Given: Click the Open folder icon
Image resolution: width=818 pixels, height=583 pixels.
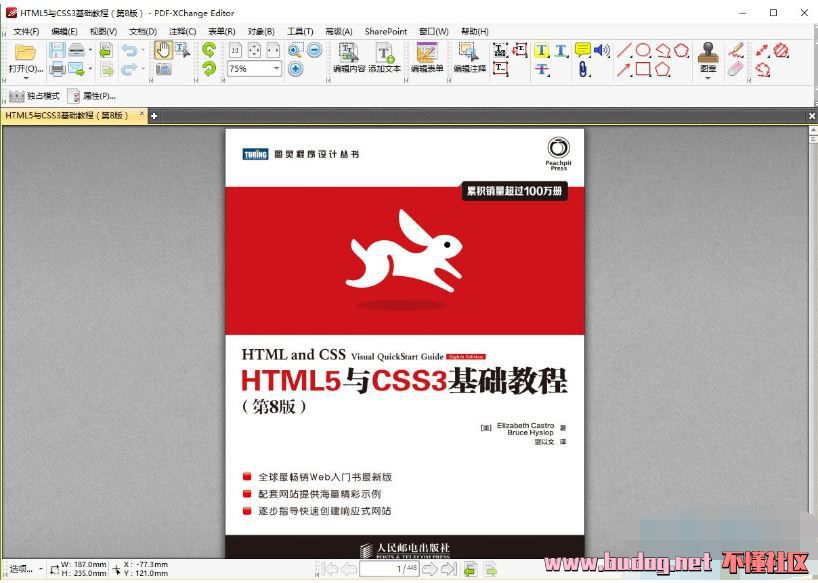Looking at the screenshot, I should click(25, 52).
